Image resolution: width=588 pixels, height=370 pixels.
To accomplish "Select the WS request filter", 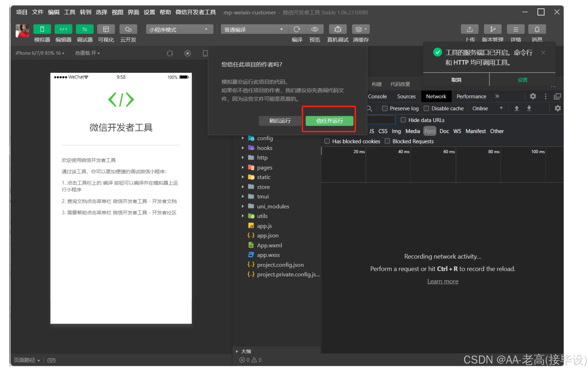I will point(457,131).
